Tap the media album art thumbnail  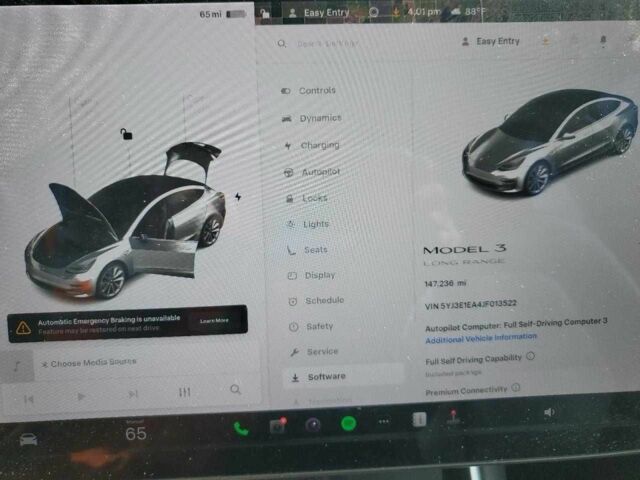click(x=17, y=365)
